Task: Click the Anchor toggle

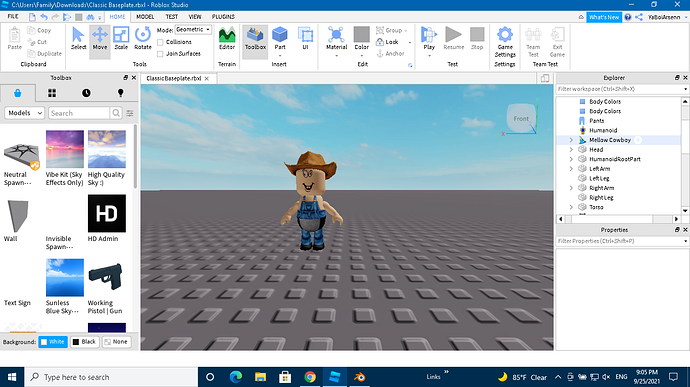Action: [391, 53]
